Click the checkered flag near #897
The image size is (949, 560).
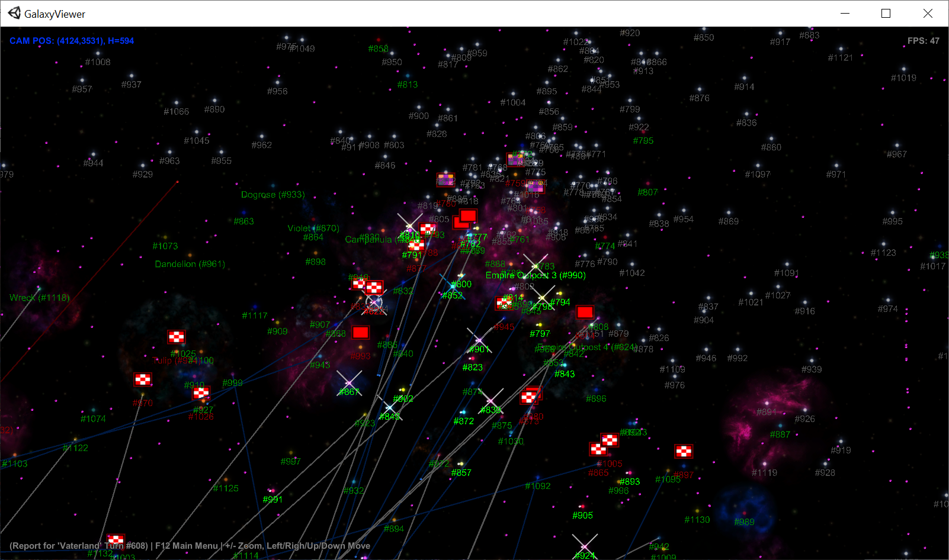pos(684,452)
